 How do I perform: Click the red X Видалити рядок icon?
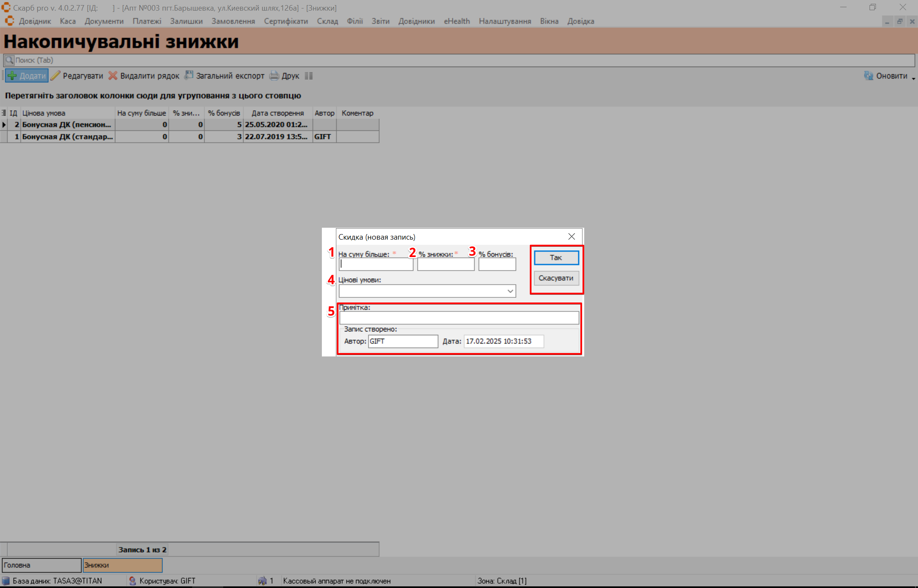coord(113,76)
